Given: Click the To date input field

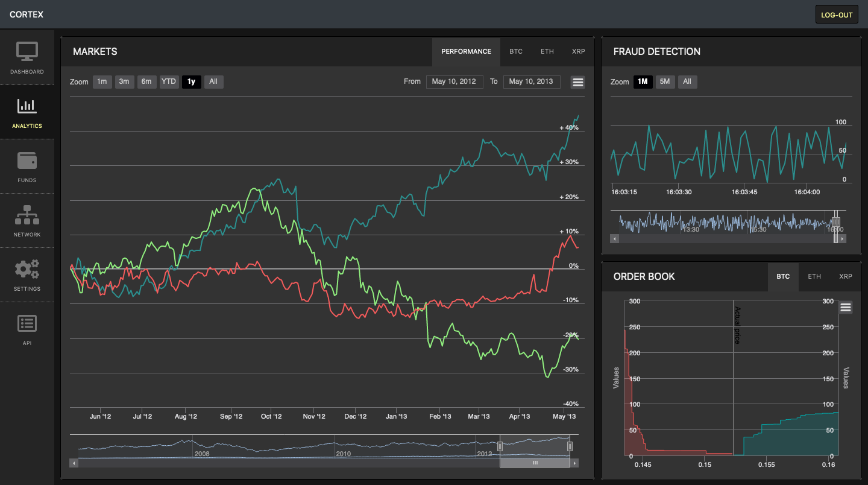Looking at the screenshot, I should point(531,81).
